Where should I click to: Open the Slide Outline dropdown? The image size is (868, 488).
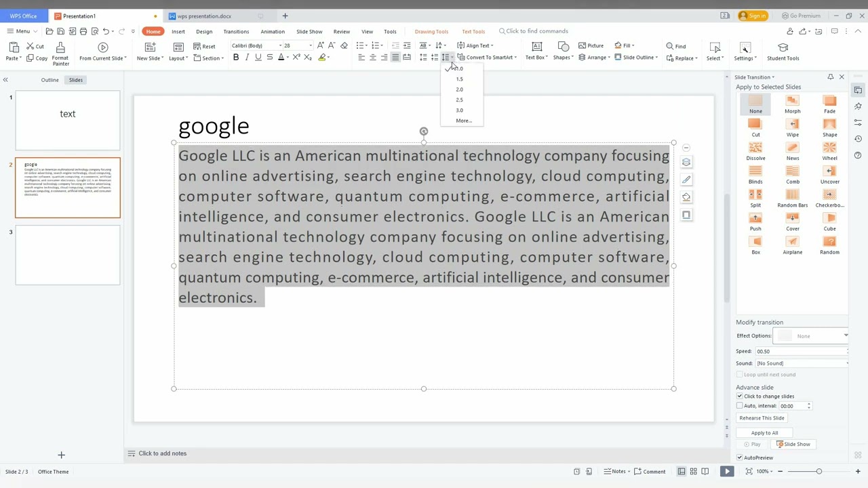tap(637, 58)
